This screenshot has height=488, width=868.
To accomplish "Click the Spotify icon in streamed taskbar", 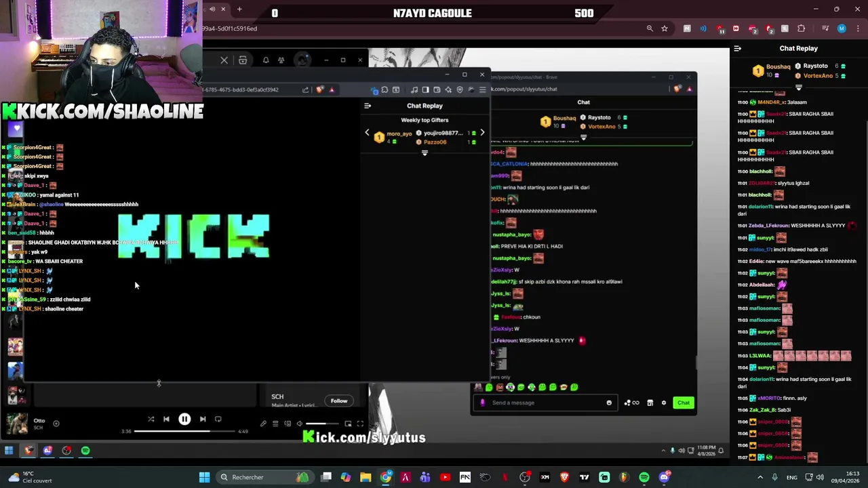I will point(85,450).
